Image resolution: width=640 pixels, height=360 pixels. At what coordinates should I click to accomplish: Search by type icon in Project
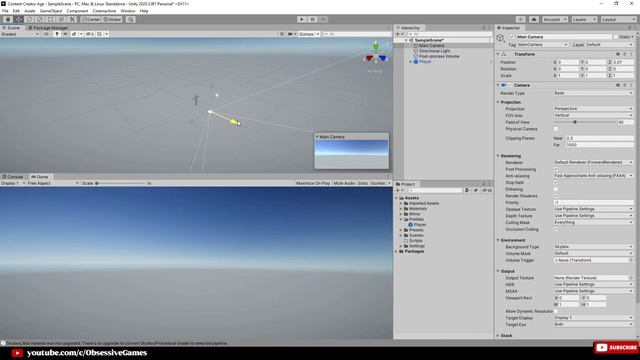(467, 190)
